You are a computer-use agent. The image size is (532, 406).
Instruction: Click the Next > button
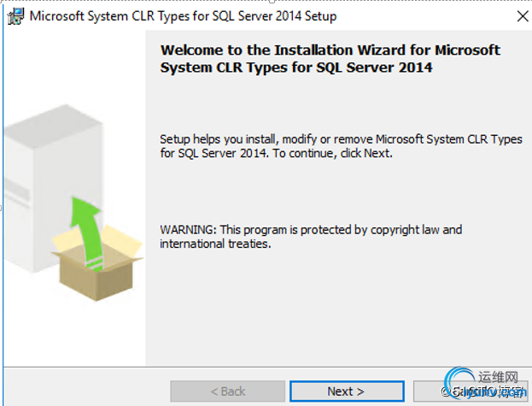(x=347, y=391)
